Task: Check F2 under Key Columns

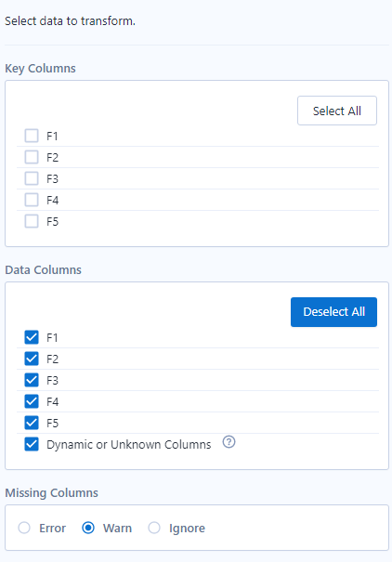Action: (32, 157)
